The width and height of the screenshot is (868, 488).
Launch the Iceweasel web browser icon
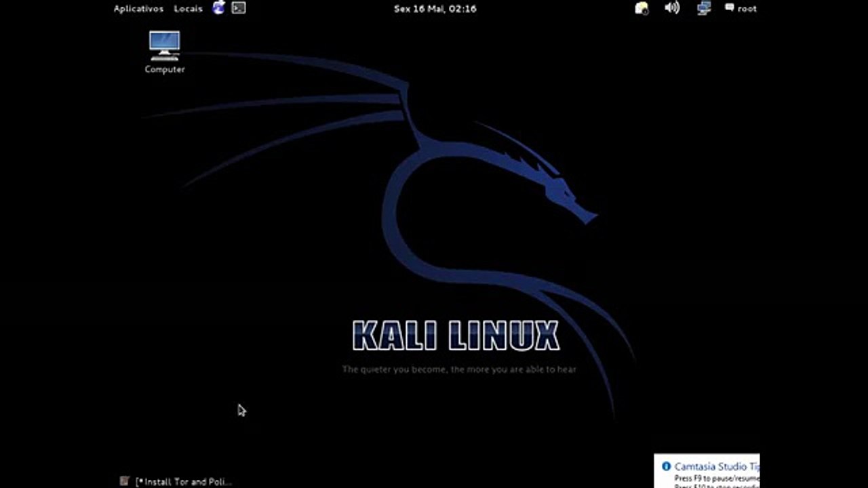tap(218, 8)
